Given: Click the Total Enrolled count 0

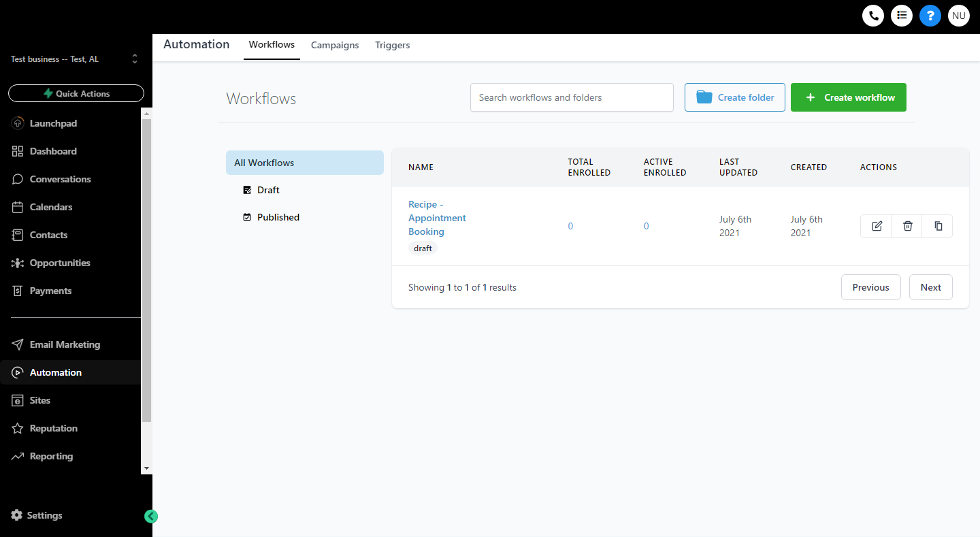Looking at the screenshot, I should (570, 226).
